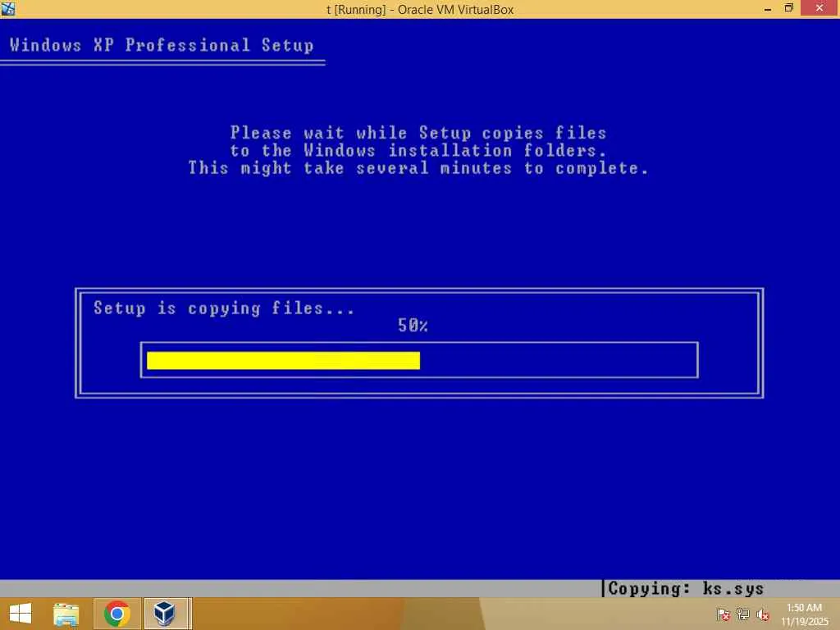Image resolution: width=840 pixels, height=630 pixels.
Task: Click the 'to the Windows installation folders.' line
Action: (418, 151)
